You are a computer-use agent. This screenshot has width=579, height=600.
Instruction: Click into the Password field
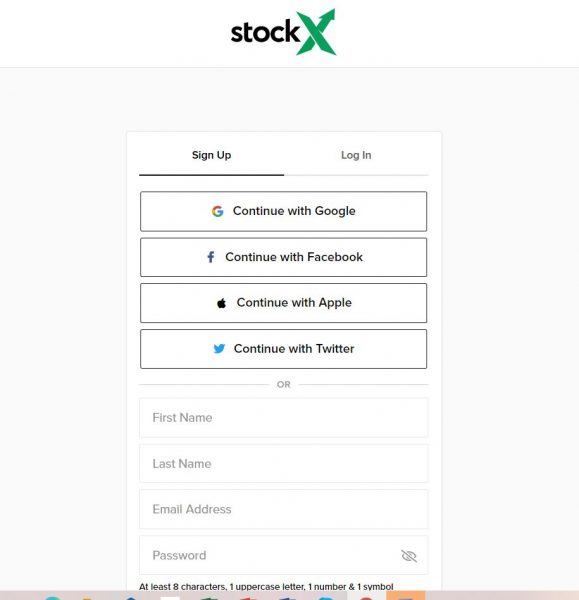point(284,555)
